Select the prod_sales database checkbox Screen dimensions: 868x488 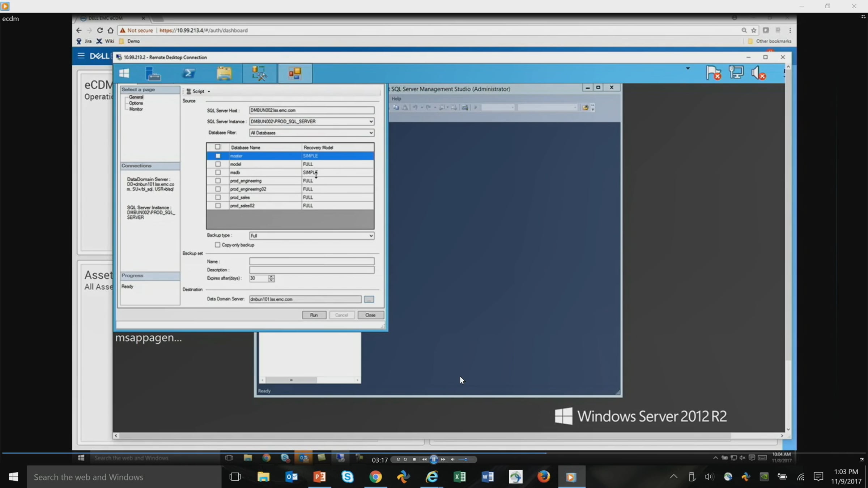[x=218, y=197]
